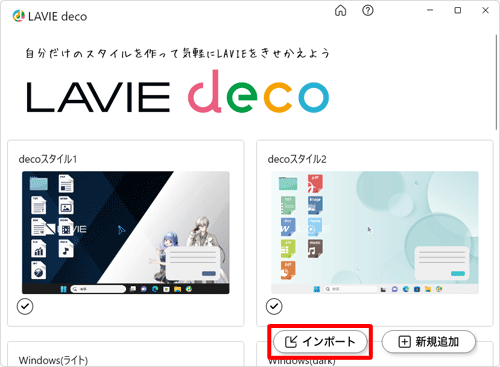The image size is (500, 367).
Task: Click the large LAVIE deco banner logo
Action: (178, 92)
